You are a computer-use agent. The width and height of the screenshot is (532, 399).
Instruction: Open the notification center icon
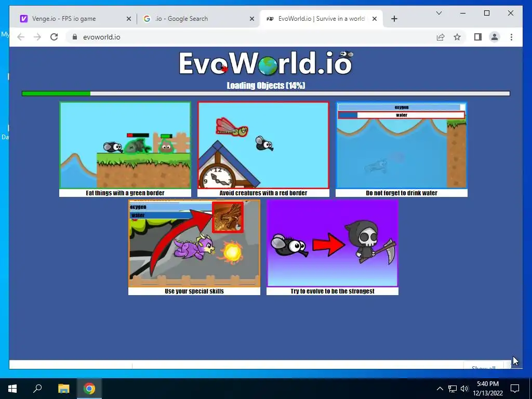click(x=515, y=389)
